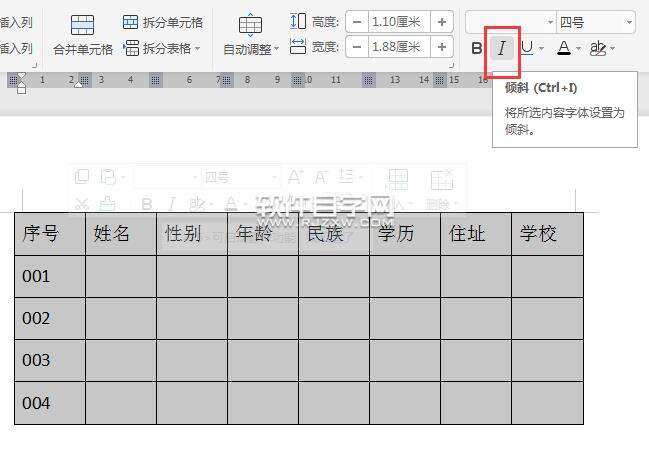Click 拆分单元格 split cells button

tap(163, 22)
